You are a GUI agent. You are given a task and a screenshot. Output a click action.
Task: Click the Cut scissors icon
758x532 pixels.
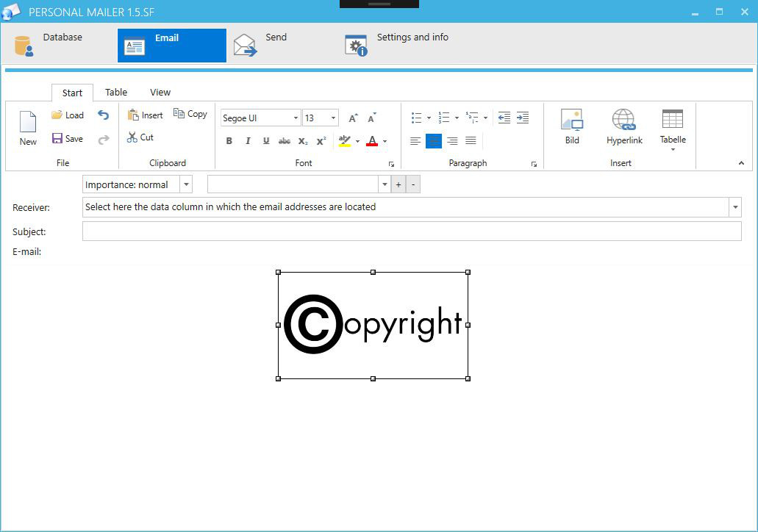[132, 137]
